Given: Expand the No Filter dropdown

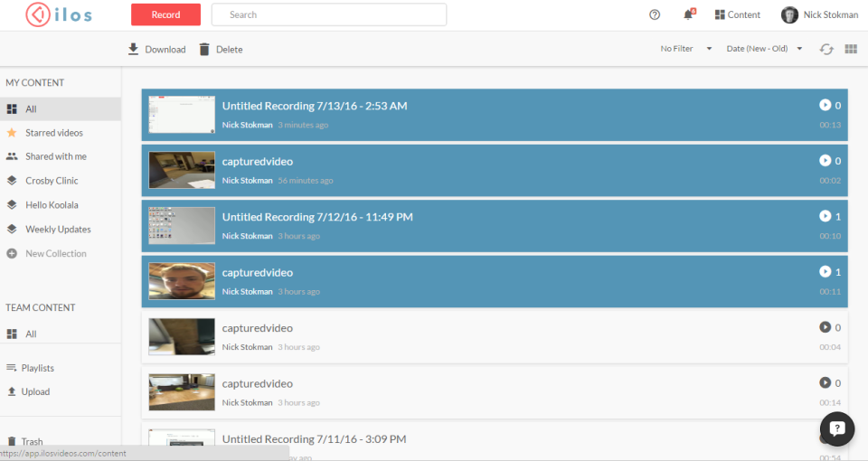Looking at the screenshot, I should [x=685, y=49].
